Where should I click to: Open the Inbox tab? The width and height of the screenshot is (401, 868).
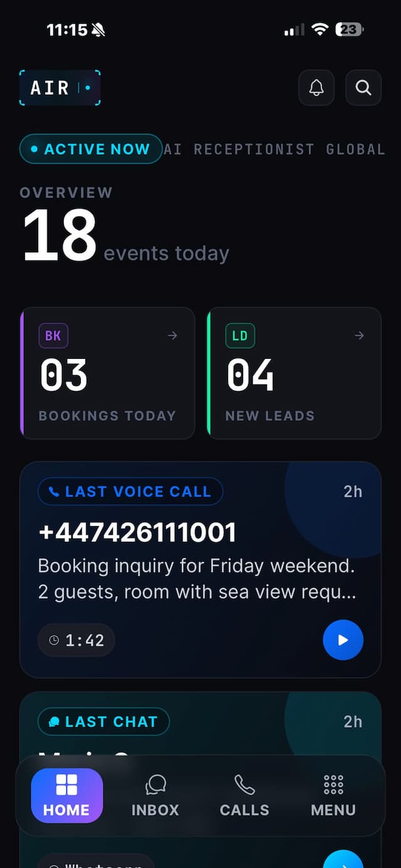[x=155, y=795]
